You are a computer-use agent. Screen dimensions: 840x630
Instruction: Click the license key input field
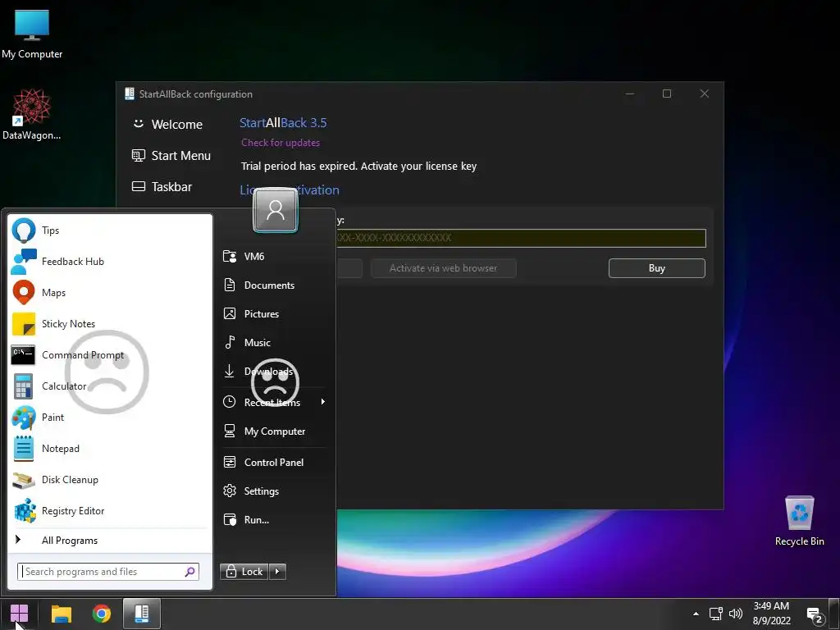click(x=521, y=238)
